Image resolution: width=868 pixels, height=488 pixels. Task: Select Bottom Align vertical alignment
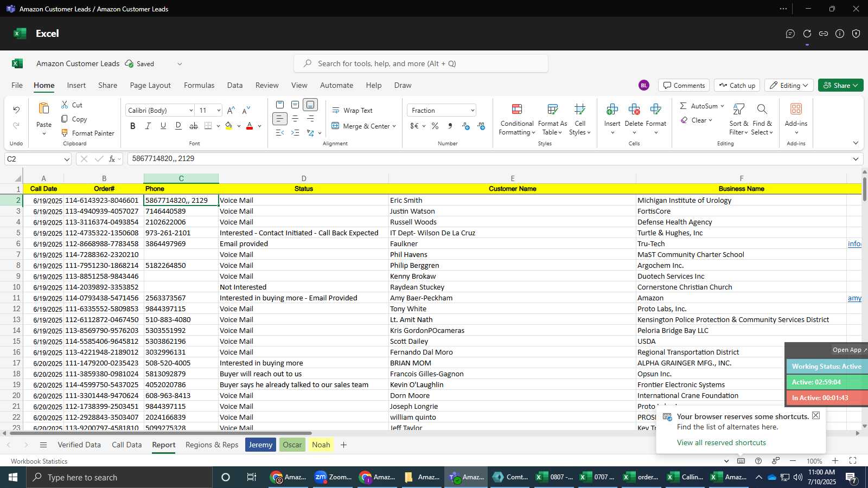pyautogui.click(x=310, y=105)
